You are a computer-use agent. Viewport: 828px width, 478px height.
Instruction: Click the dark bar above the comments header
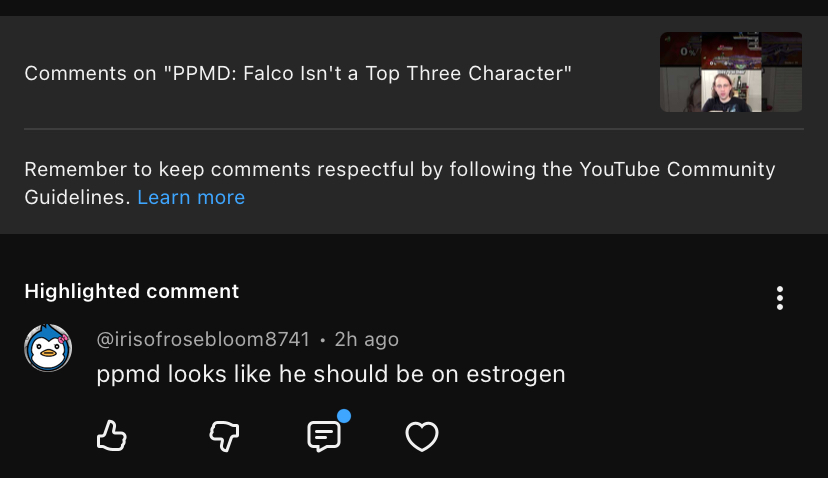click(414, 7)
